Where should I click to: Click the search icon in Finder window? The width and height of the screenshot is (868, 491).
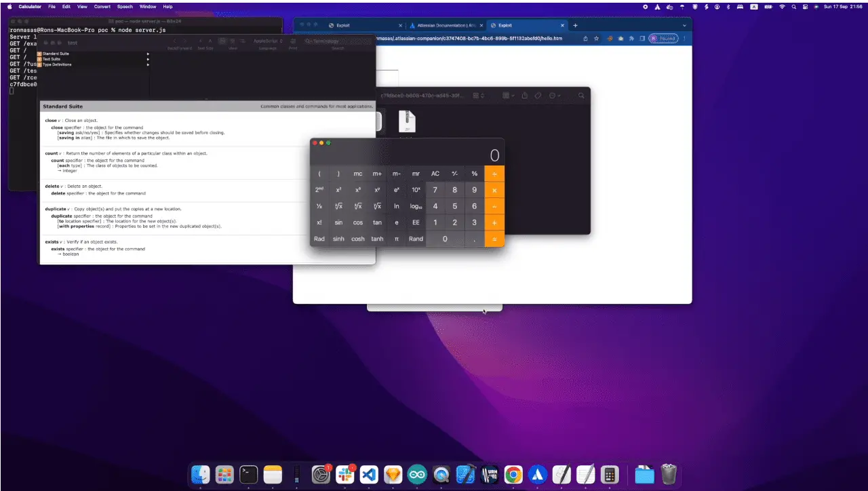tap(581, 96)
